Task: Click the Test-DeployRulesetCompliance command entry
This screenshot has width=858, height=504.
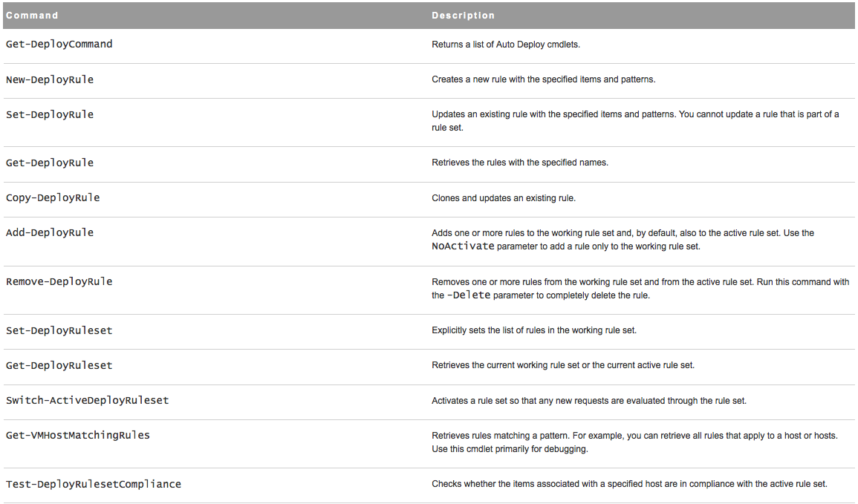Action: coord(94,485)
